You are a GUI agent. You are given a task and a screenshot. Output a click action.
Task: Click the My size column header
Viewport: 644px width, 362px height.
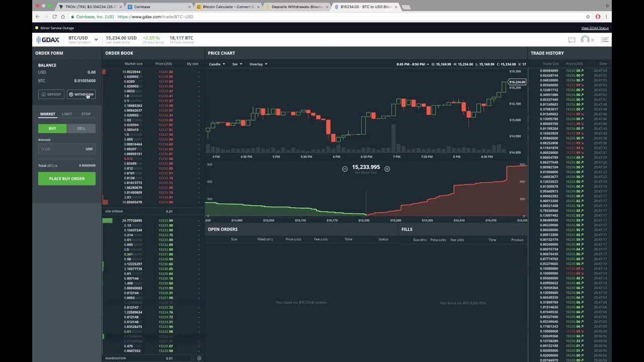(x=192, y=64)
